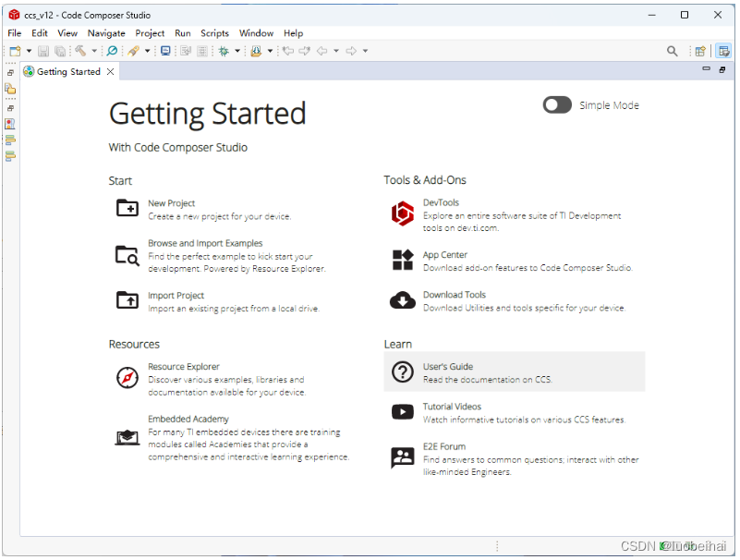Click the red-dot view icon in left sidebar
Screen dimensions: 740x560
[x=10, y=124]
